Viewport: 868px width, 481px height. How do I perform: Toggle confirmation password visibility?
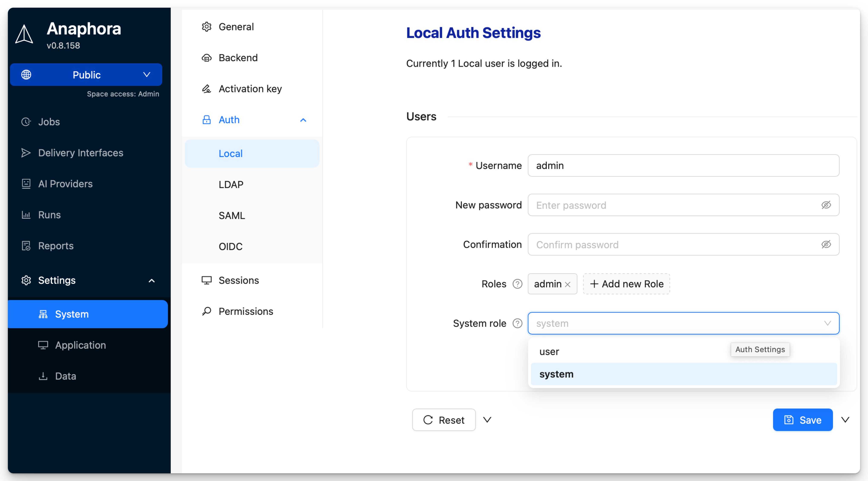click(826, 245)
